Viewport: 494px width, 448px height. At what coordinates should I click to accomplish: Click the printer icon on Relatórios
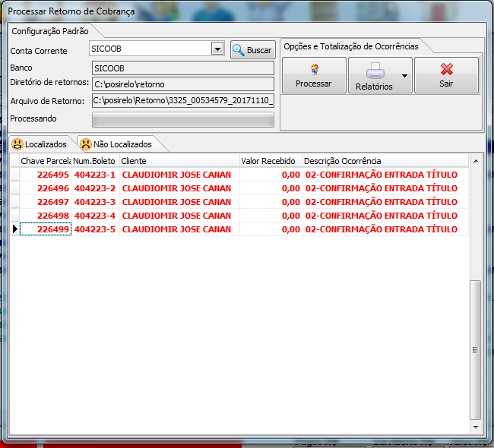click(375, 71)
